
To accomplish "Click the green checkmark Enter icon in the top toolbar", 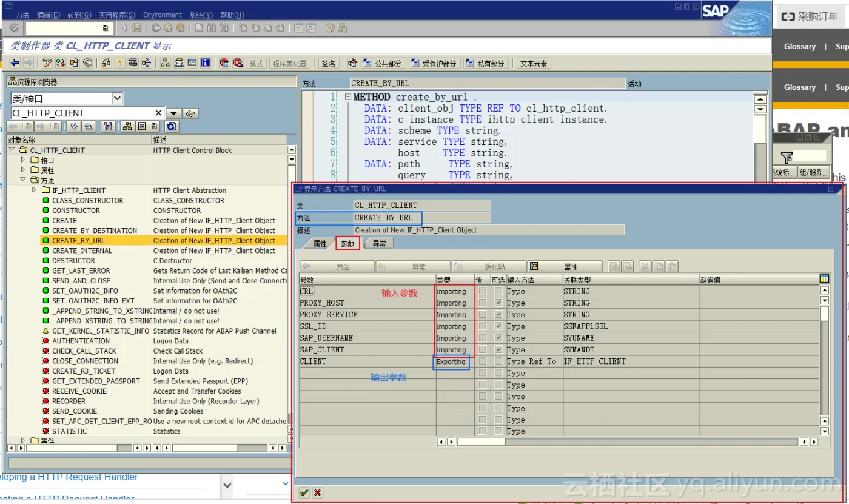I will coord(15,28).
